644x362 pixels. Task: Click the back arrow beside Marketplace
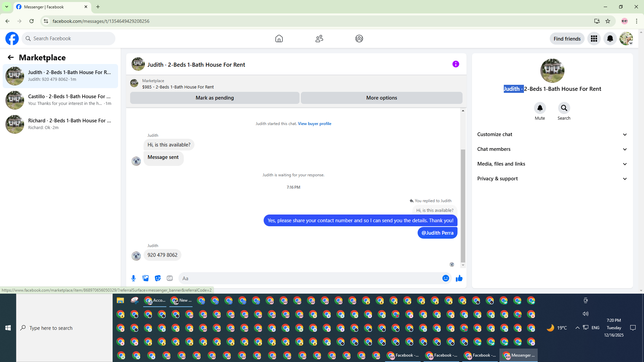click(x=11, y=57)
